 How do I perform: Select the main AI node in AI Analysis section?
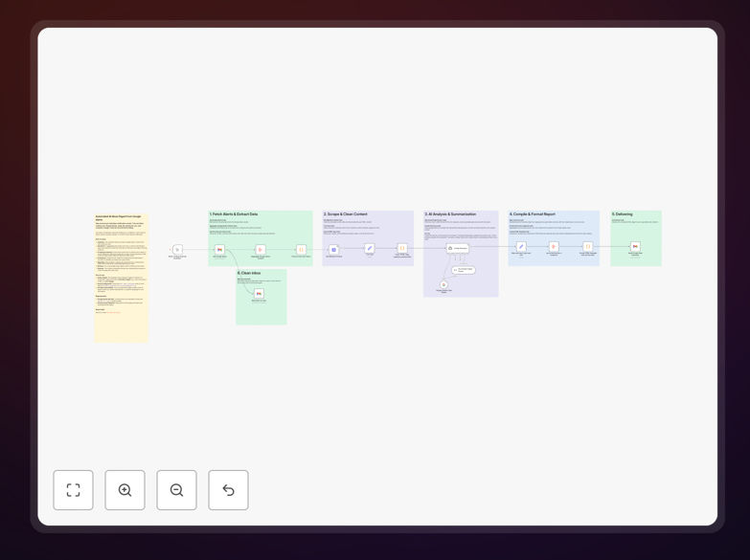click(x=458, y=248)
